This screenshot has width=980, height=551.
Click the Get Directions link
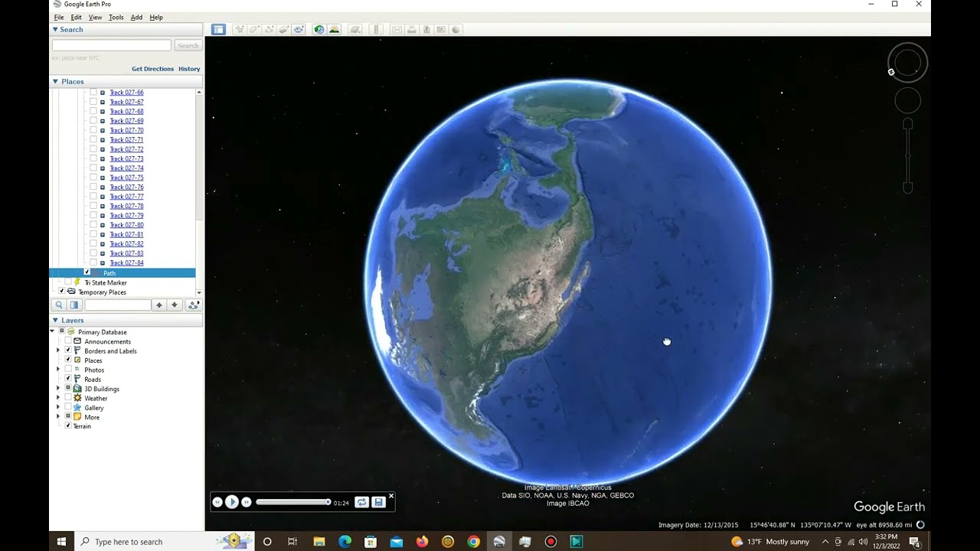pos(153,69)
